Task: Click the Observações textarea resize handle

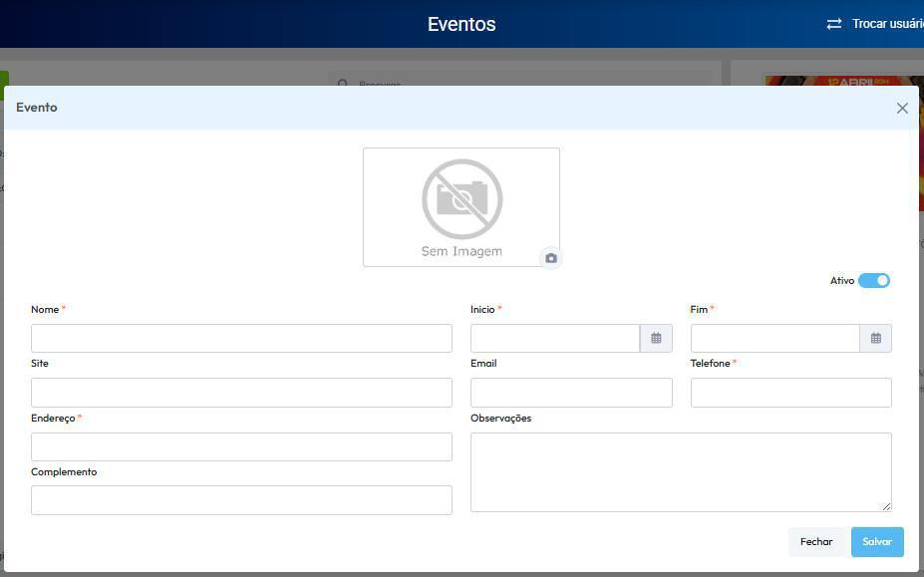Action: (x=886, y=506)
